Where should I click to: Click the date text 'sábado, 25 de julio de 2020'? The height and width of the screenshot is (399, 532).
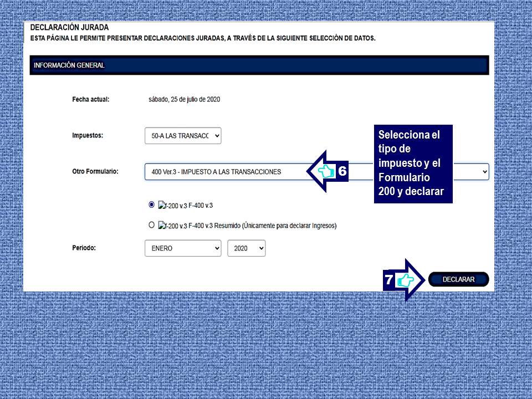pos(184,99)
